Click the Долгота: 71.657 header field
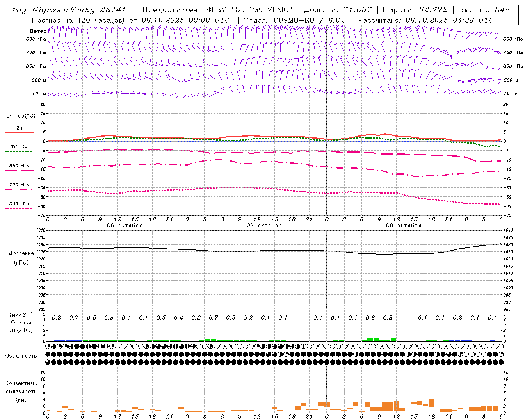 tap(338, 10)
